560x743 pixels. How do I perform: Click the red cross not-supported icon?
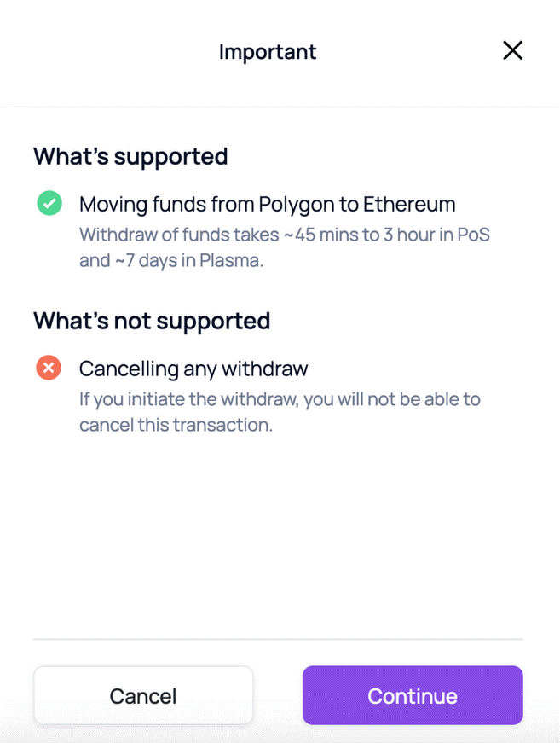(49, 369)
